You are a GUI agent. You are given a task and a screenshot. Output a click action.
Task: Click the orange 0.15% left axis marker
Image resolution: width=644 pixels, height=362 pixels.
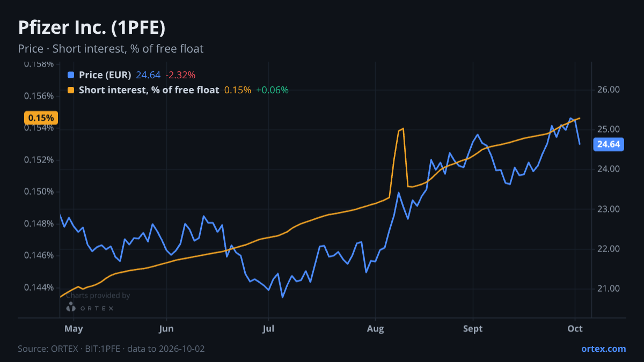pyautogui.click(x=41, y=118)
